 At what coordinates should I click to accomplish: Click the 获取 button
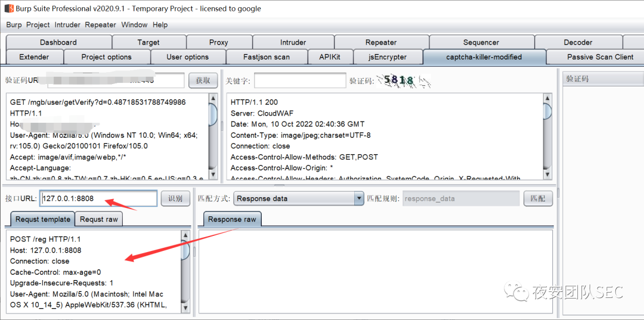203,80
